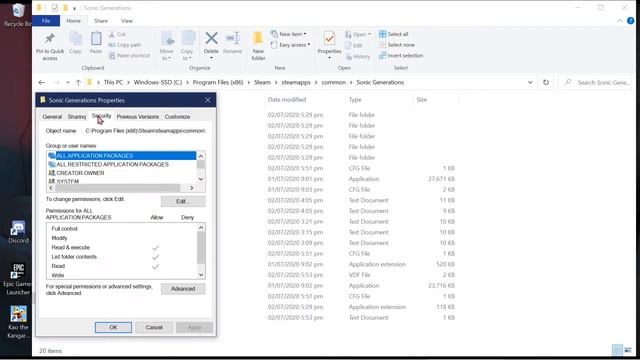Click the Delete icon in Organize

click(x=211, y=39)
